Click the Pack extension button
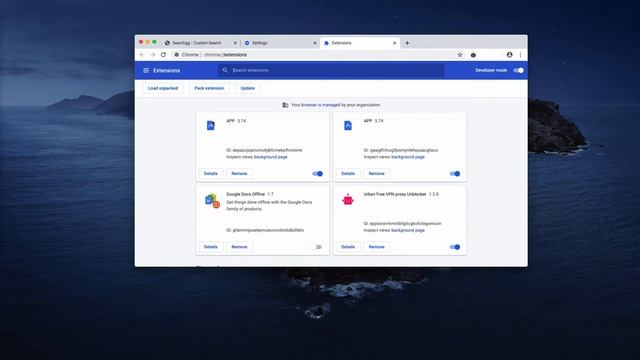Viewport: 640px width, 360px height. point(209,88)
